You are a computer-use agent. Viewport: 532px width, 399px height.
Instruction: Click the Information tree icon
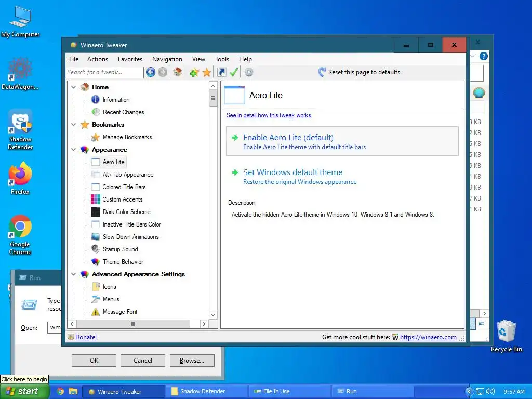coord(96,99)
